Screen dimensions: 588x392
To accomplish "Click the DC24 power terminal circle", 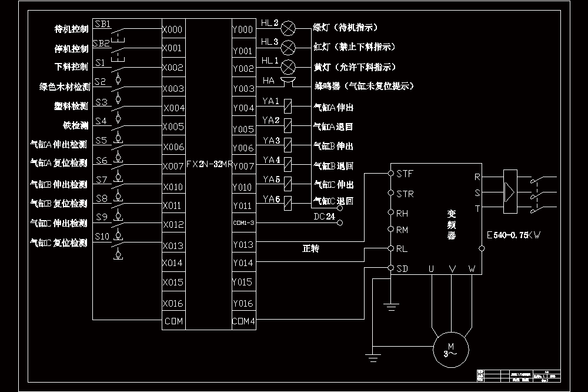I will click(340, 222).
